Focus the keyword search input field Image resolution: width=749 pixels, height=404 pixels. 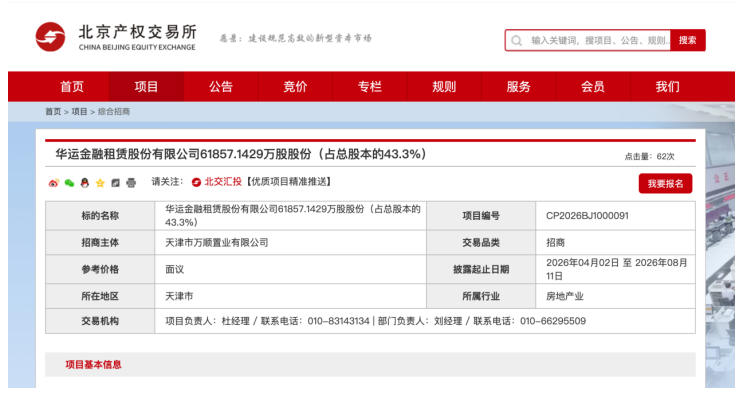pos(597,41)
